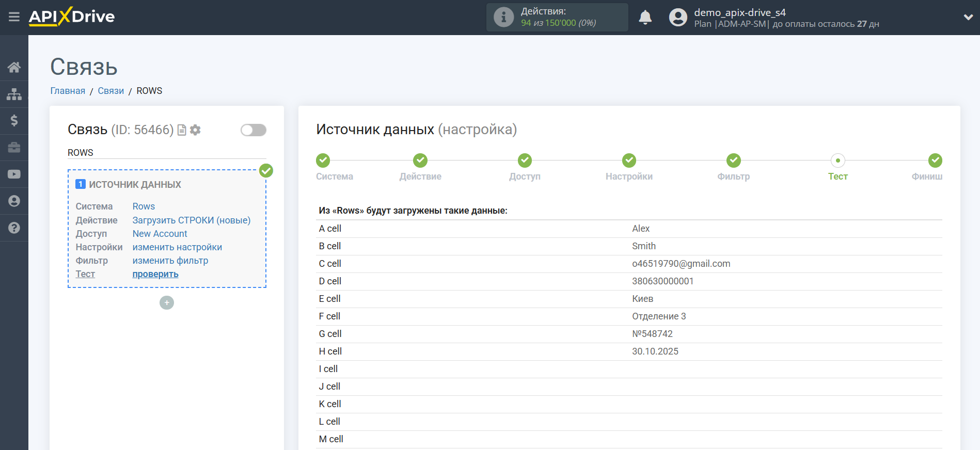The width and height of the screenshot is (980, 450).
Task: Click the проверить test link
Action: pos(155,274)
